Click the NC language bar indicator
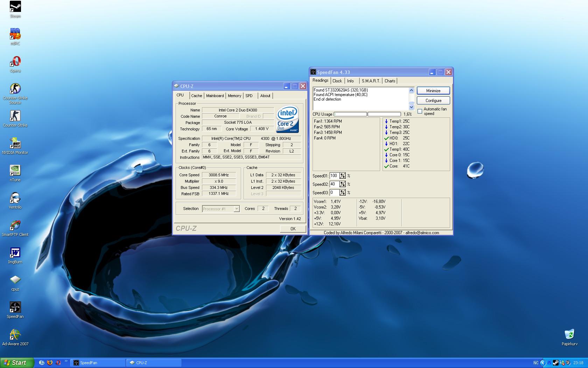The height and width of the screenshot is (368, 588). coord(536,363)
